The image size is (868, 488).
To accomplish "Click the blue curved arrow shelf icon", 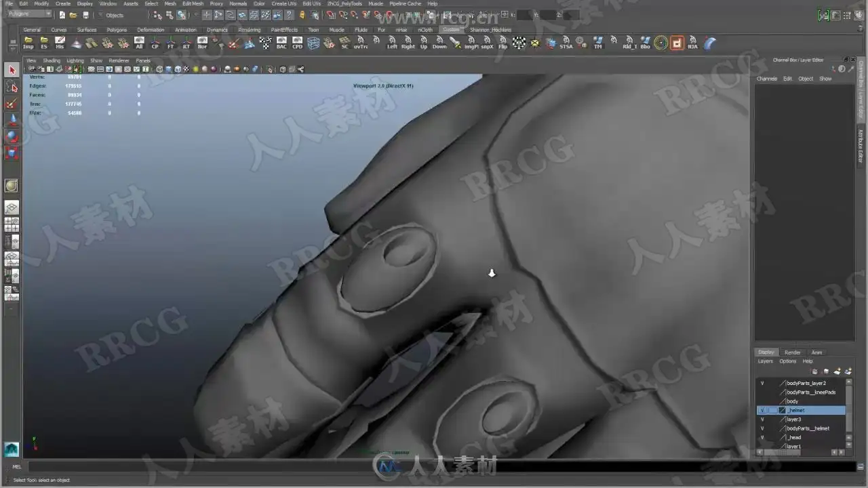I will [x=709, y=43].
